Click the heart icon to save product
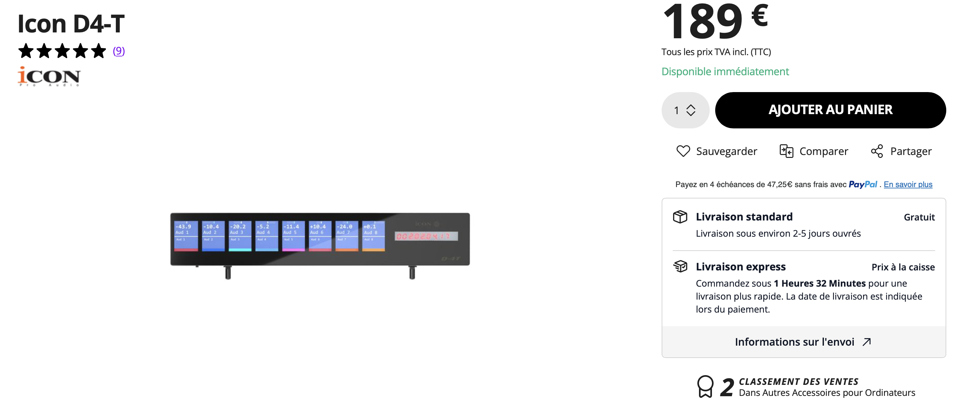The image size is (980, 404). (x=683, y=151)
